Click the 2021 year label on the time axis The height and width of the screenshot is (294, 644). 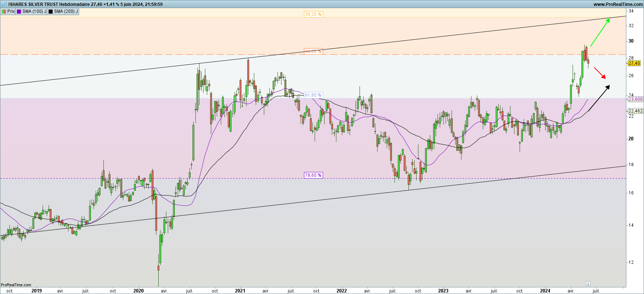tap(240, 291)
